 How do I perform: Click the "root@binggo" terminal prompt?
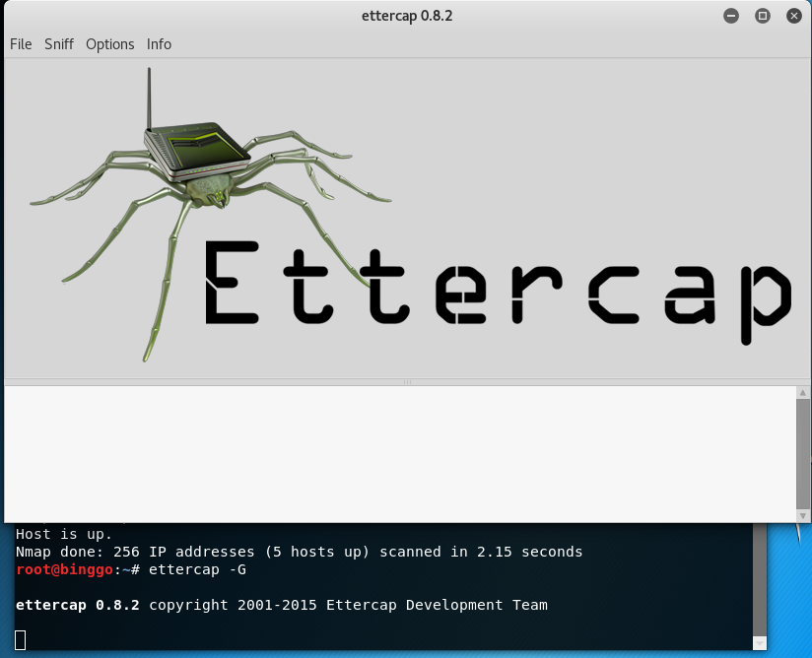64,569
